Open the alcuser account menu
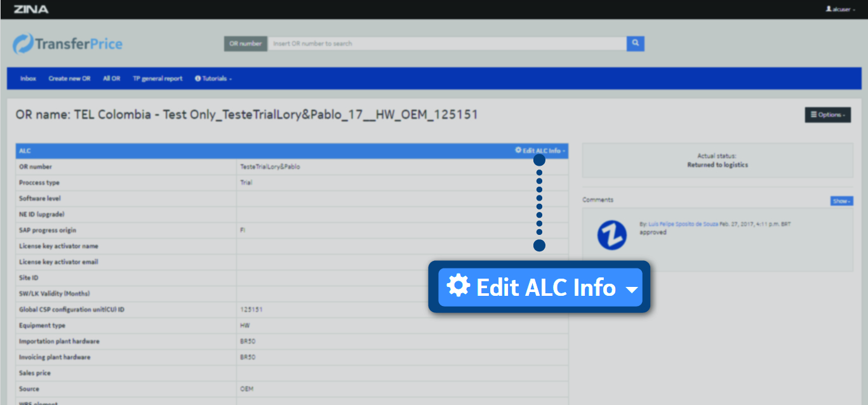The height and width of the screenshot is (405, 868). 840,10
